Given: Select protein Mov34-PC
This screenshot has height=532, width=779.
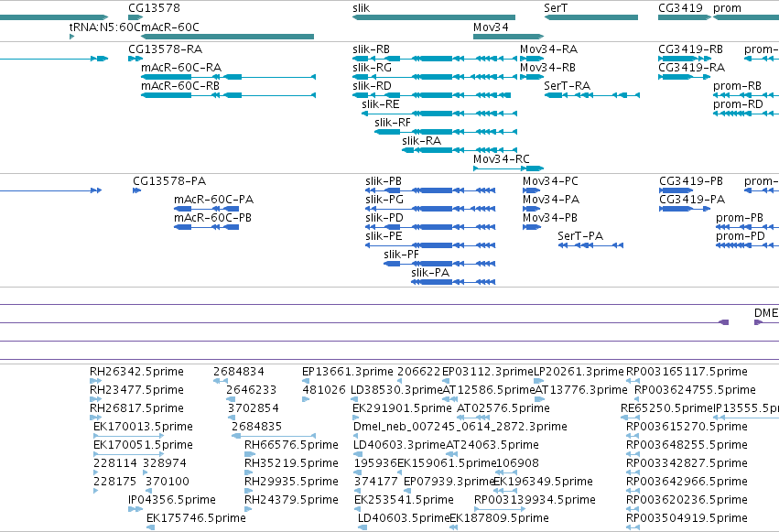Looking at the screenshot, I should pyautogui.click(x=531, y=190).
